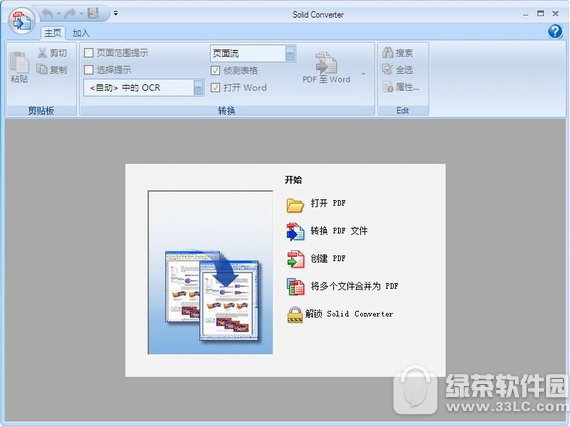Click the redo arrow in quick access toolbar
Screen dimensions: 570x426
(70, 14)
